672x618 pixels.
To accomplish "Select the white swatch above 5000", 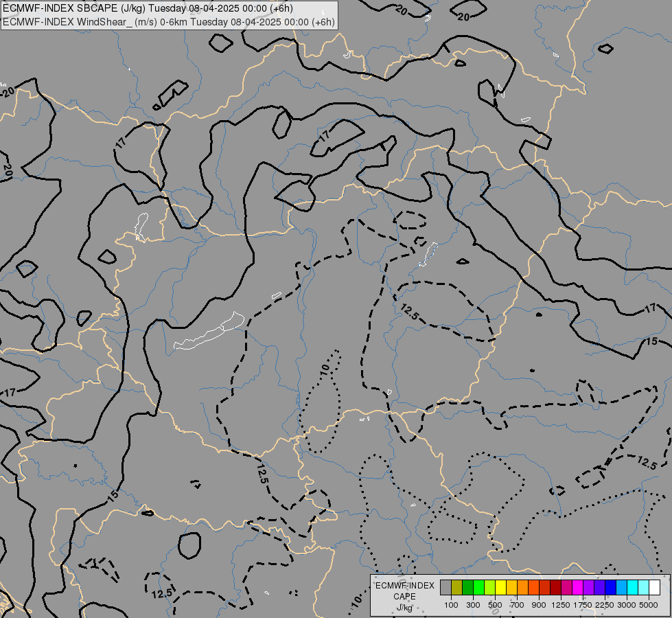I will click(655, 587).
